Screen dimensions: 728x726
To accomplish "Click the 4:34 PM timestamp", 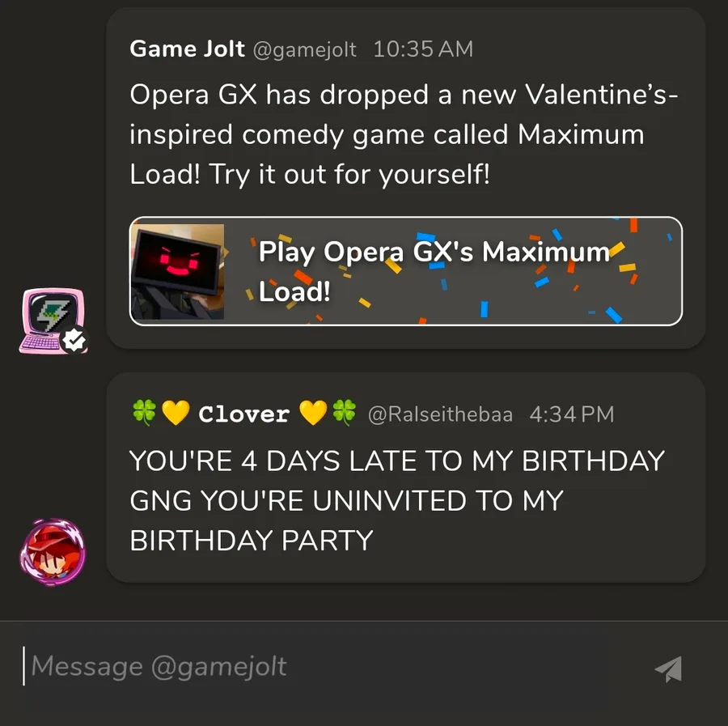I will 571,414.
